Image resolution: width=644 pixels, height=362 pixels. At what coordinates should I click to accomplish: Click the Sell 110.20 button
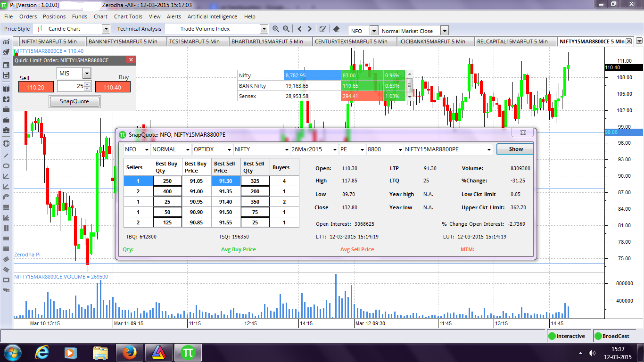[x=36, y=87]
